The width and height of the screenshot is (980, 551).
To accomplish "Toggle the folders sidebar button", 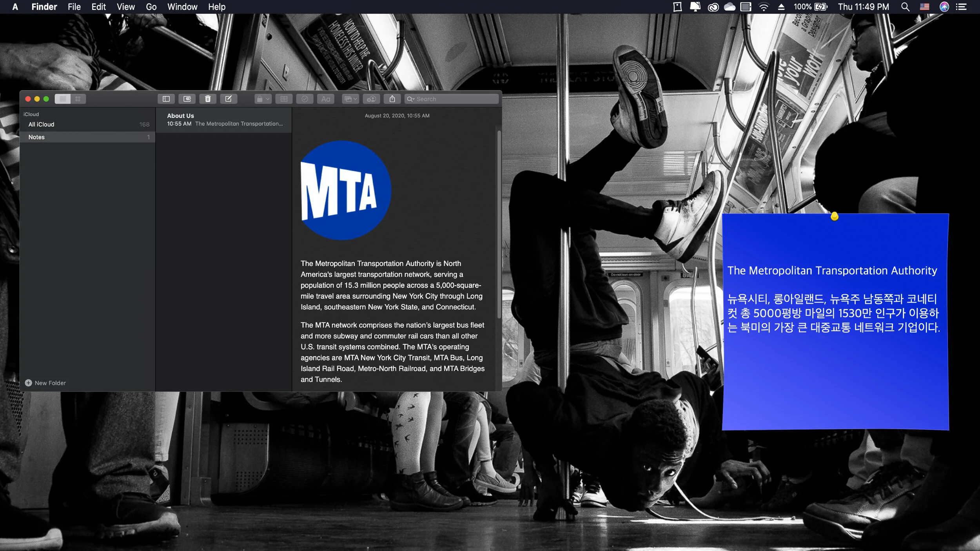I will 166,99.
